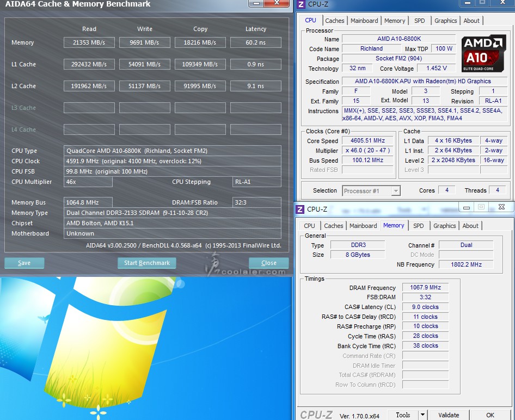Click the Level 2 cache value 2 x 2048 KBytes
Viewport: 515px width, 420px height.
[x=453, y=160]
